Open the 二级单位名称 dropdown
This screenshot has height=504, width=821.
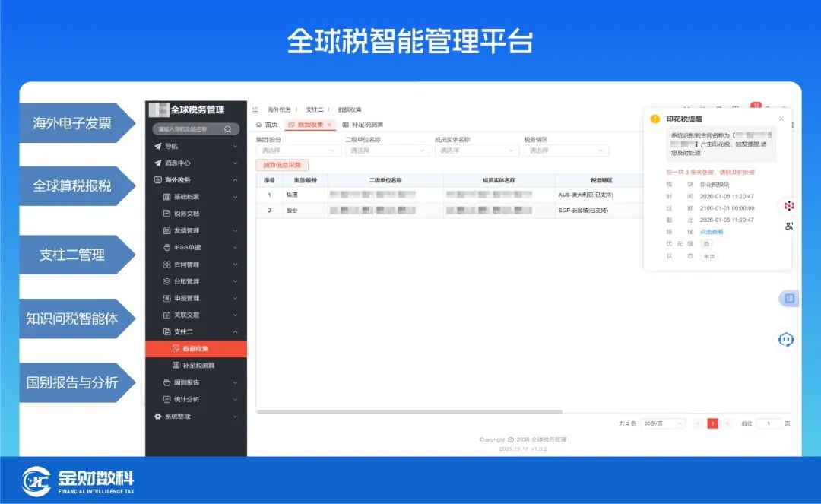pyautogui.click(x=388, y=151)
